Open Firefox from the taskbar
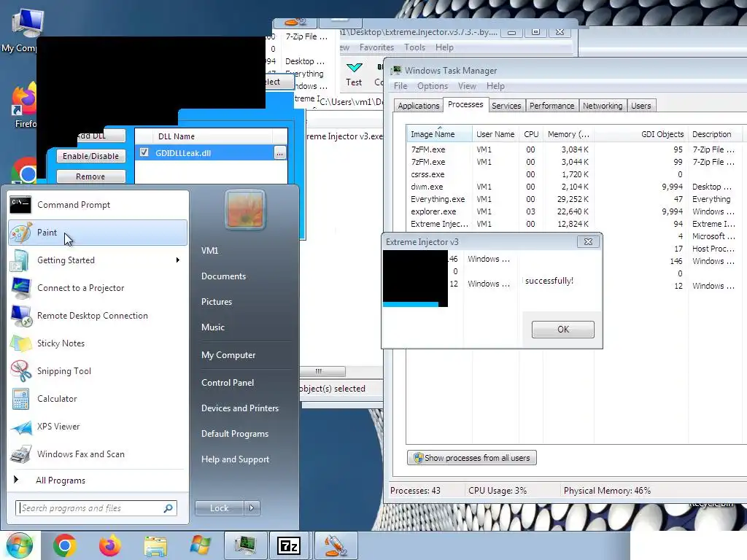The height and width of the screenshot is (560, 747). click(110, 545)
